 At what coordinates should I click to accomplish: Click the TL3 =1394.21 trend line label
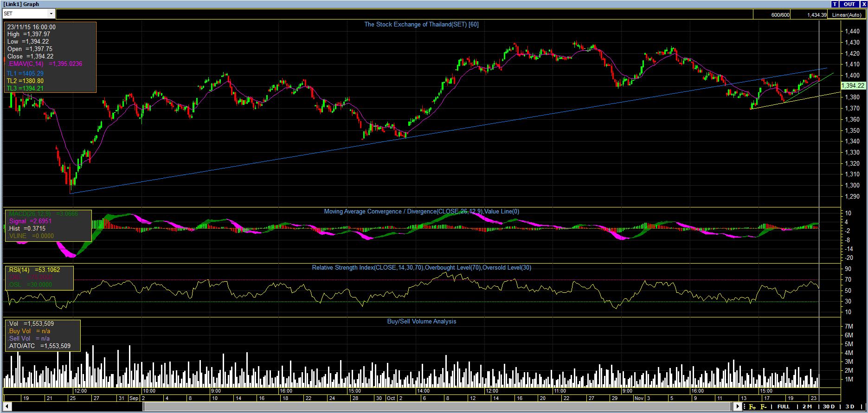coord(26,89)
